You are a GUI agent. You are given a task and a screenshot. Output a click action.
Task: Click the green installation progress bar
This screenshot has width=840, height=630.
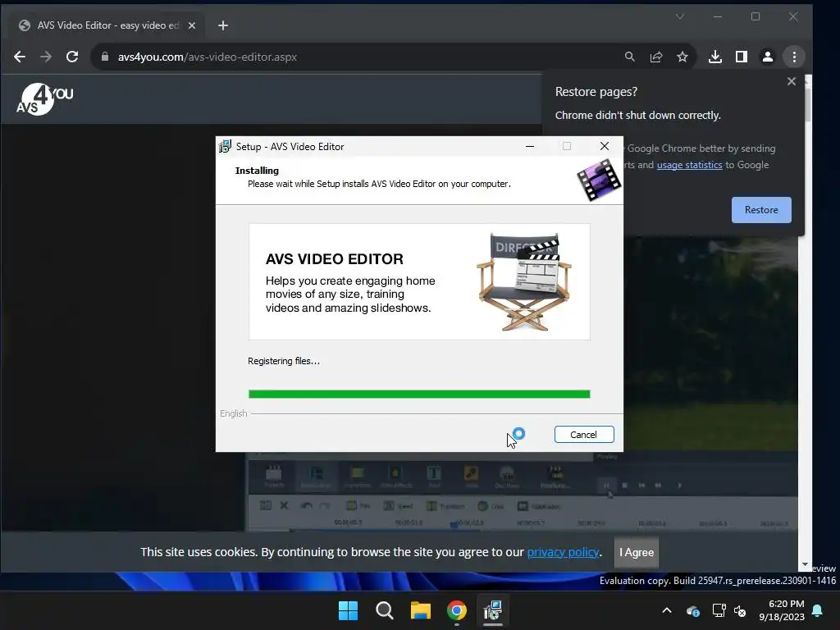tap(419, 395)
